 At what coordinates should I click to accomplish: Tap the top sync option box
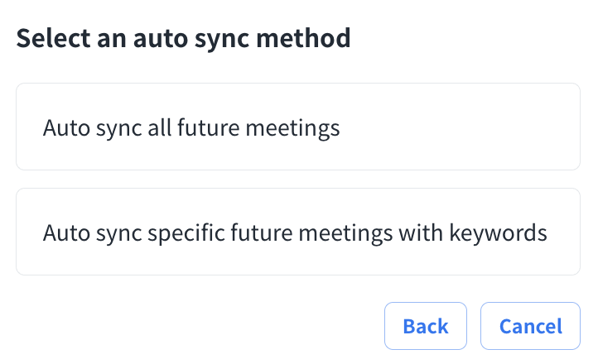click(297, 127)
